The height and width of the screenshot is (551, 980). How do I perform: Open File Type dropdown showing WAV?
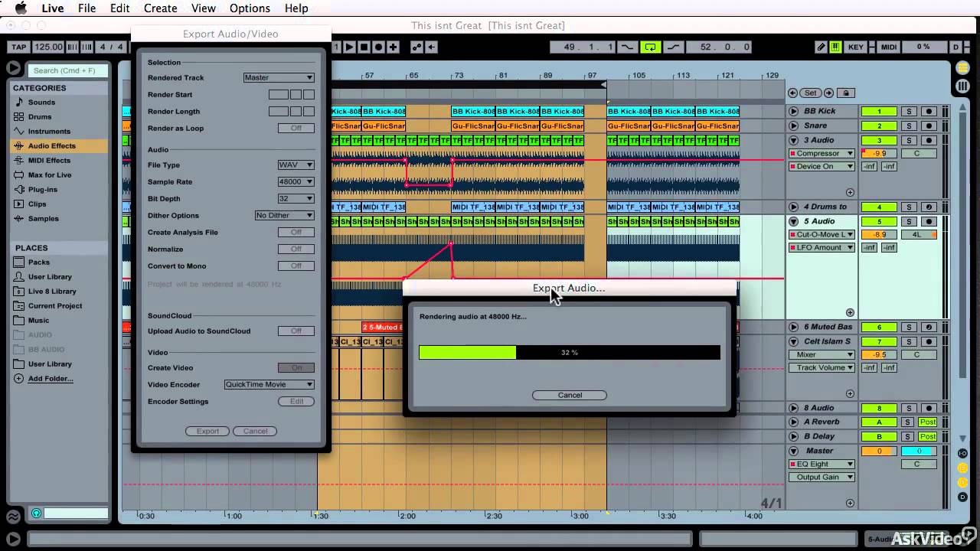pyautogui.click(x=296, y=165)
